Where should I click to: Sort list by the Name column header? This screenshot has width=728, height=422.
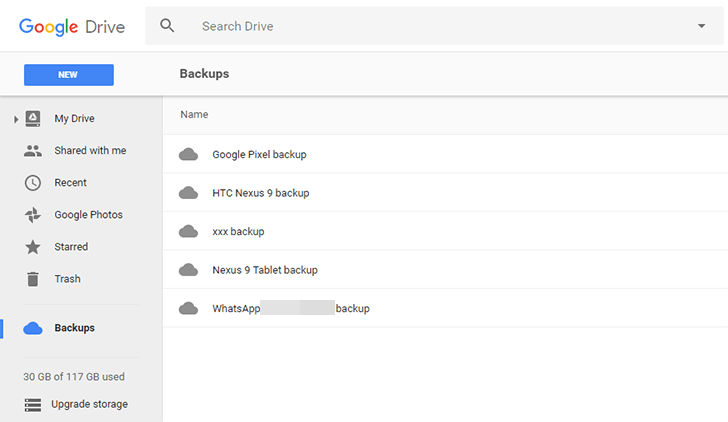tap(194, 115)
